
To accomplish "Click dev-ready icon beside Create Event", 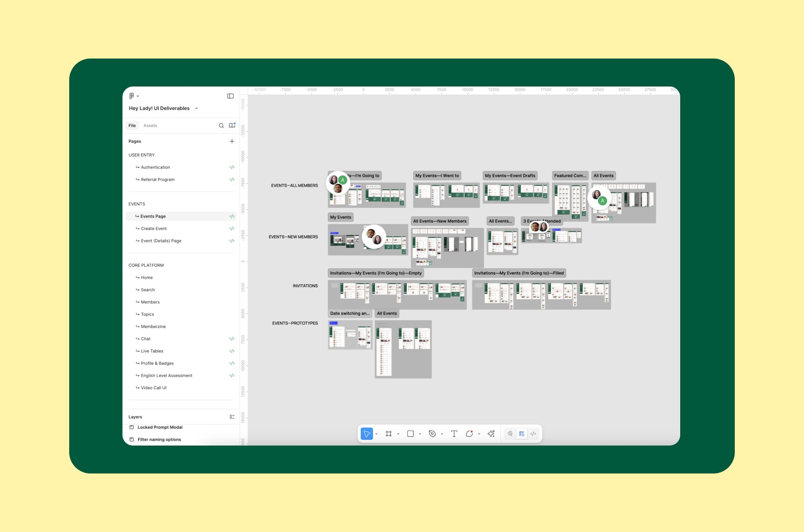I will click(232, 228).
